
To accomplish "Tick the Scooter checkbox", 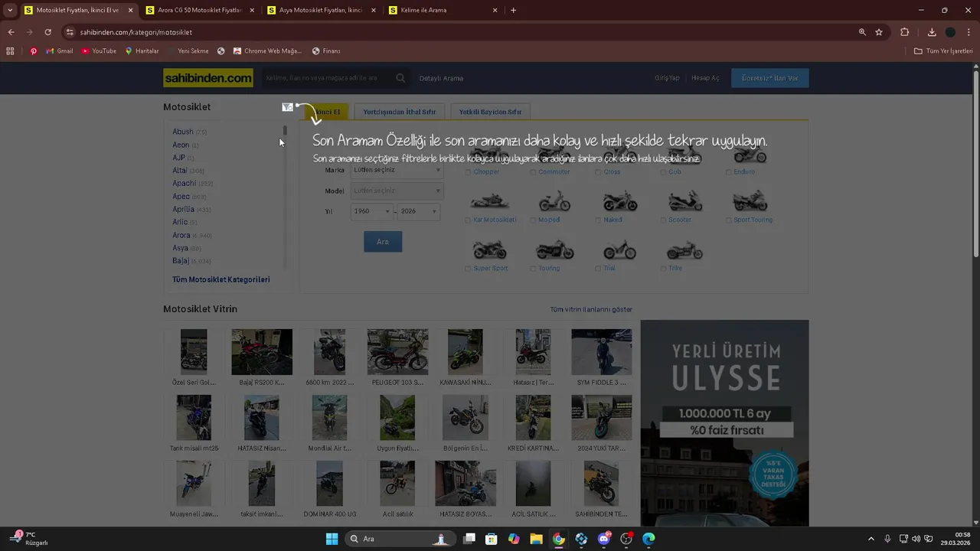I will click(x=664, y=220).
